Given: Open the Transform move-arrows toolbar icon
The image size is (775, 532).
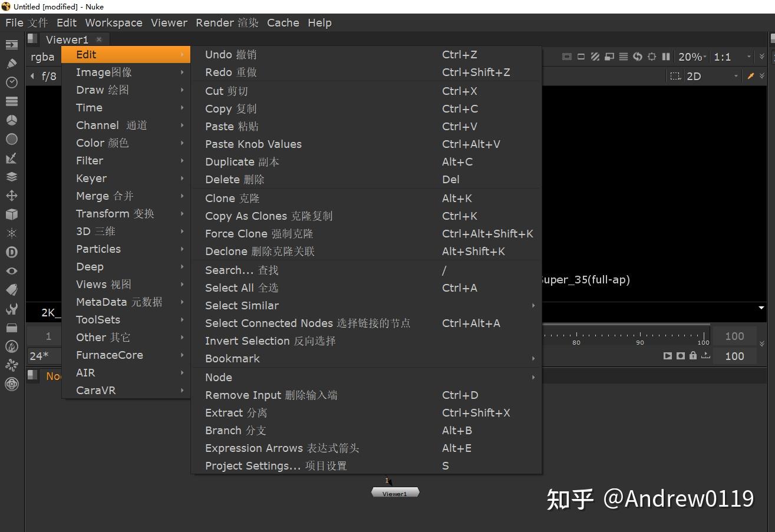Looking at the screenshot, I should coord(11,196).
